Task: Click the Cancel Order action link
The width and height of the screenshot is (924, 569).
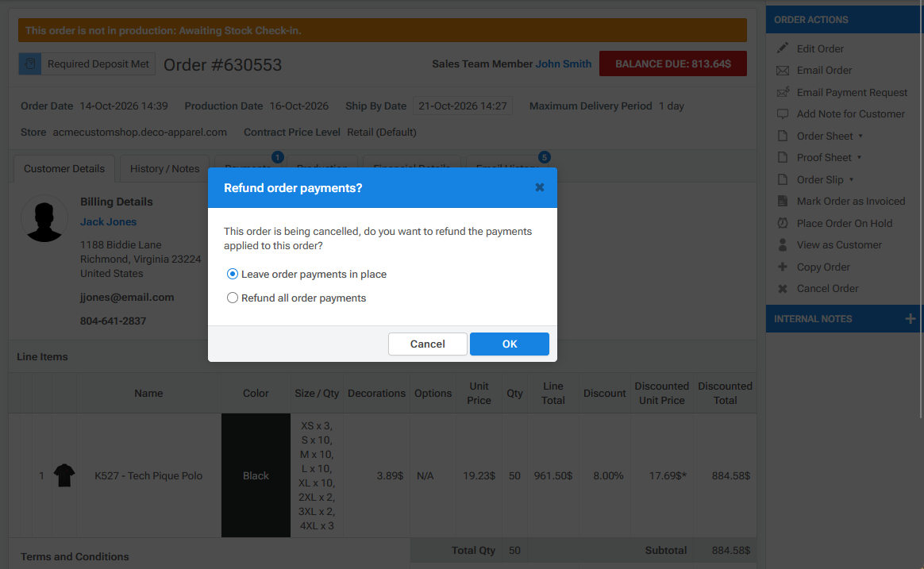Action: tap(827, 289)
